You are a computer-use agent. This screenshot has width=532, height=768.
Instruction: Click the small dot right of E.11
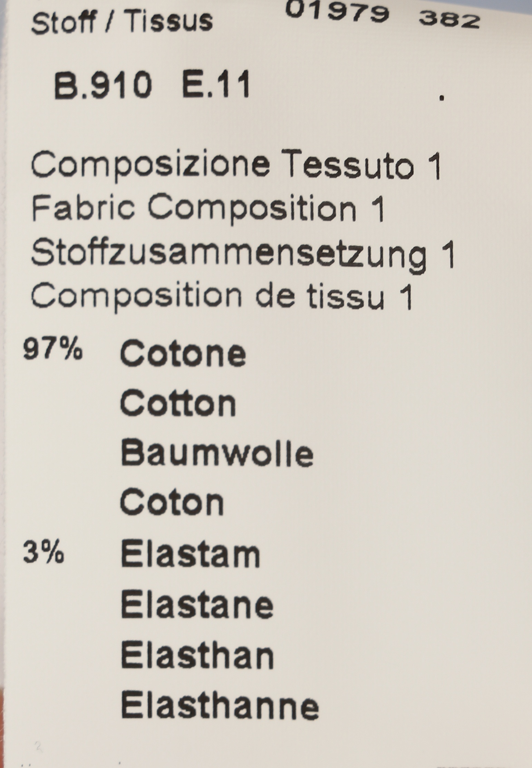pos(442,98)
